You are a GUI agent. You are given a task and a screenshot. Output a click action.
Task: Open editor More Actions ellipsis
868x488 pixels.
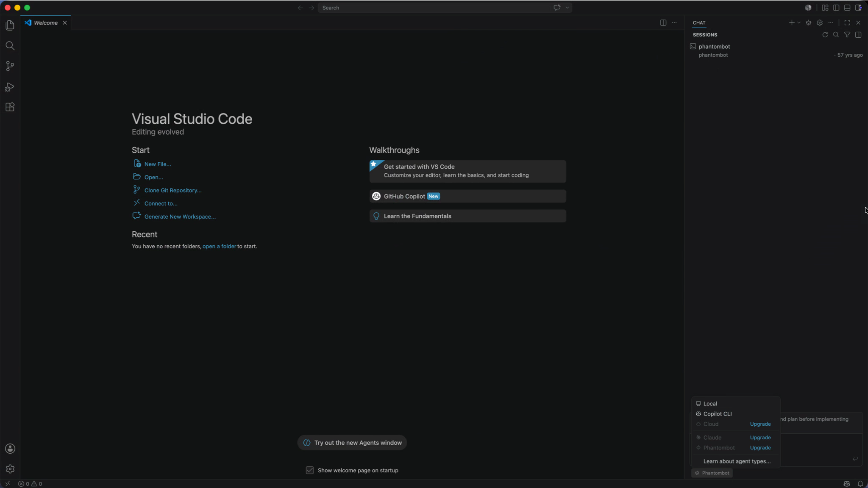(x=674, y=23)
